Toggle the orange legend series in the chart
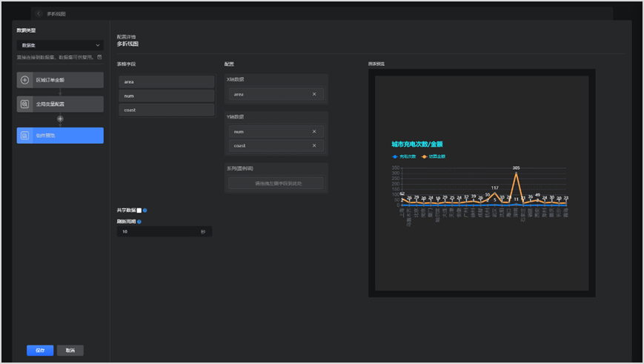The width and height of the screenshot is (644, 364). (x=434, y=156)
